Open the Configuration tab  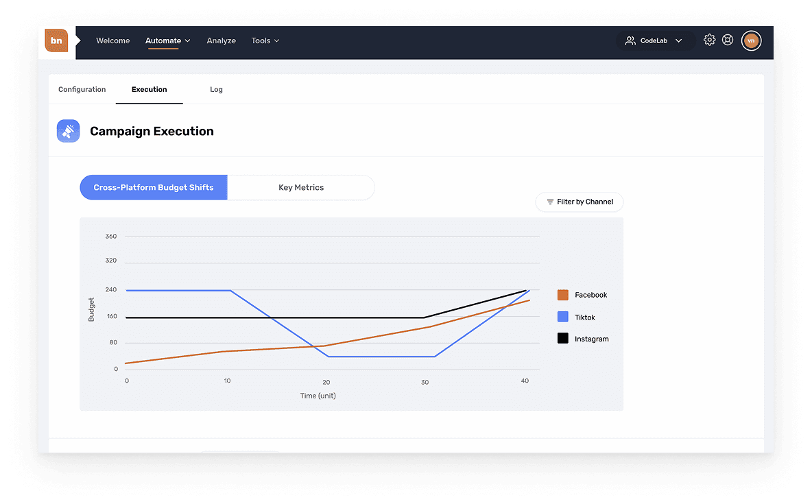point(82,90)
